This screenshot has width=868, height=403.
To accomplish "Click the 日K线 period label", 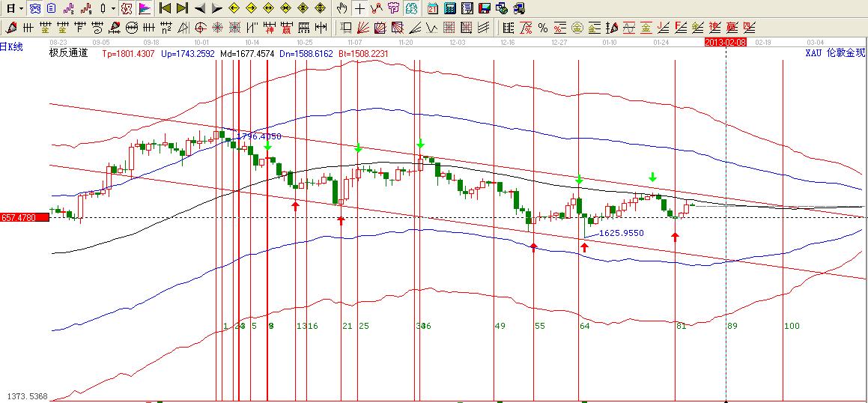I will (12, 46).
